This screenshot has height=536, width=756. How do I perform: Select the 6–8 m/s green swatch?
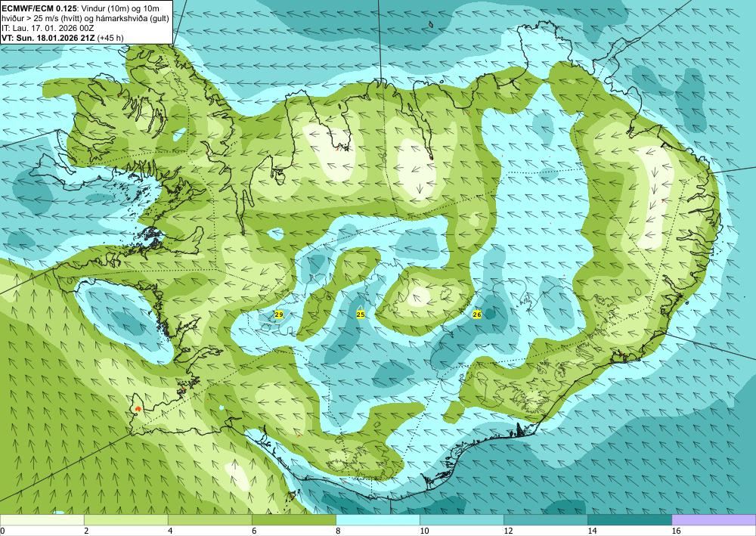[x=293, y=519]
